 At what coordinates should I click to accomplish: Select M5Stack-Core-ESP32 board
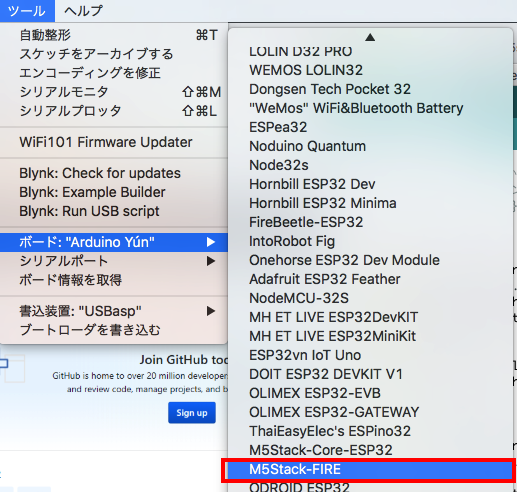(370, 450)
